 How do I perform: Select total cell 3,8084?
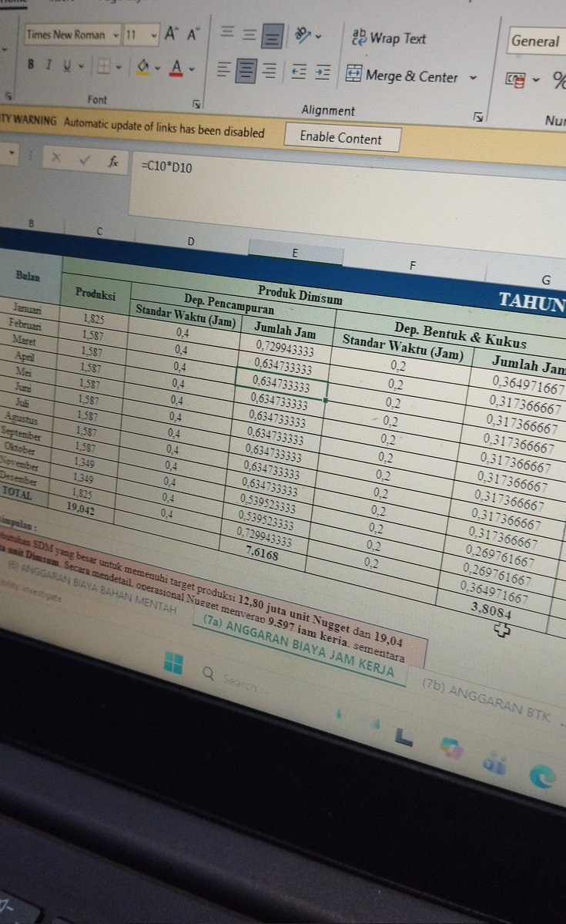tap(492, 609)
